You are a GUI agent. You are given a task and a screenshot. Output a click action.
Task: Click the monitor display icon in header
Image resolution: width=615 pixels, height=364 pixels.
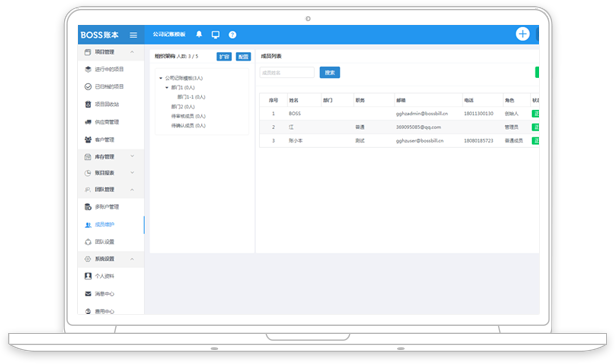click(x=215, y=35)
